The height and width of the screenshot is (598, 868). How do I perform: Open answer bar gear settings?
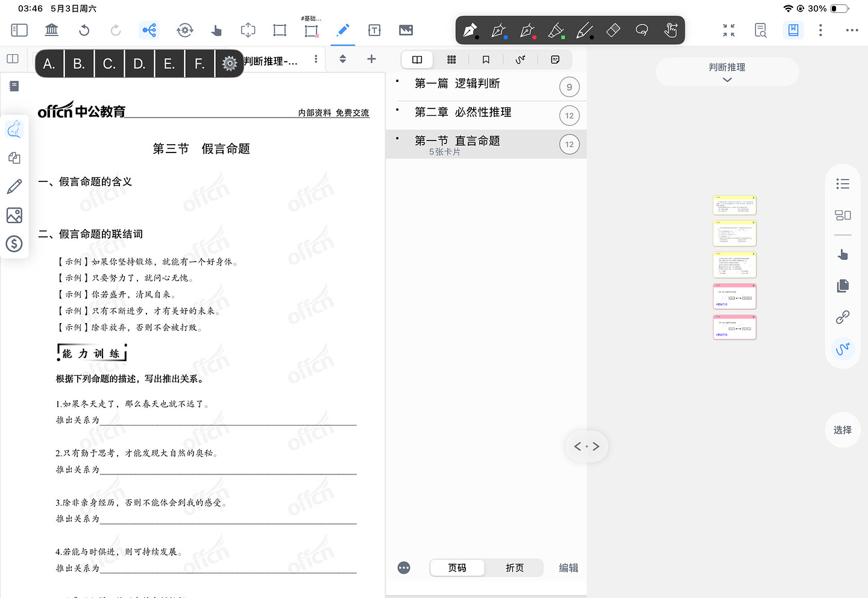[x=229, y=64]
